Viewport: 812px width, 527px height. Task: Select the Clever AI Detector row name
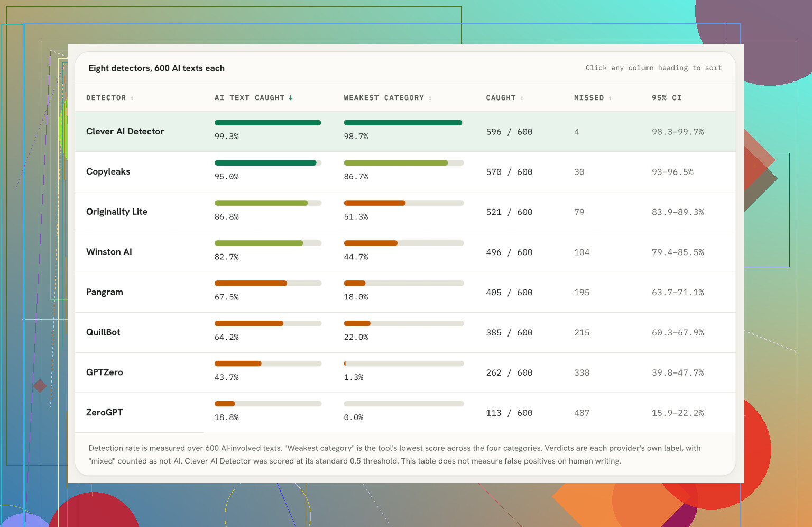[x=125, y=131]
